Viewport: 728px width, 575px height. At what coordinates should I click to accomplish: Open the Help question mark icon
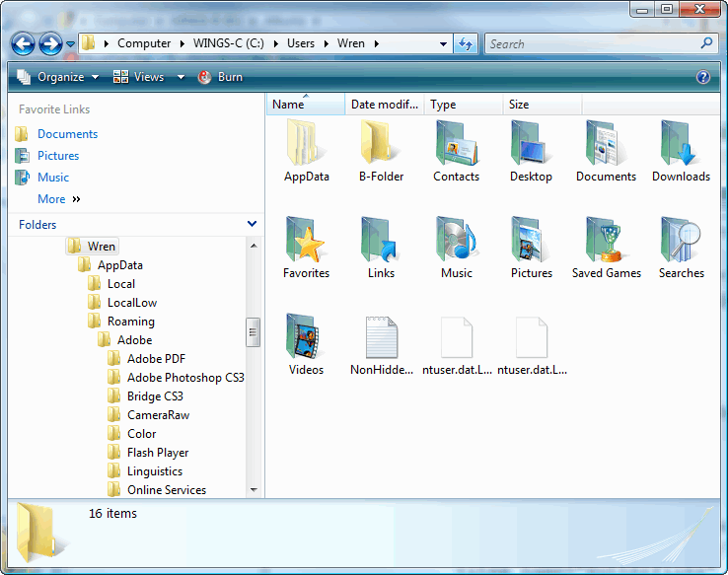(703, 77)
